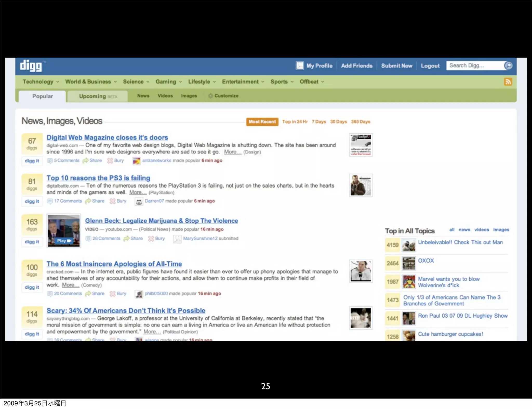The image size is (532, 409).
Task: Click philb0t5000 user avatar
Action: [139, 294]
